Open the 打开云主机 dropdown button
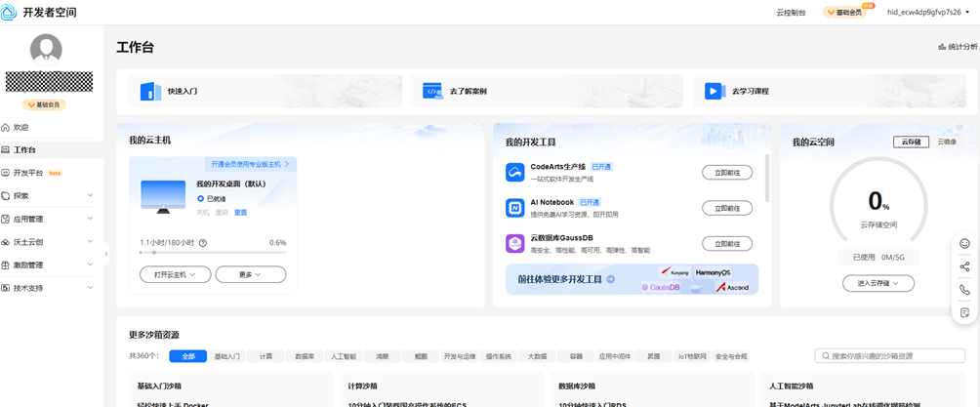980x407 pixels. pos(176,275)
